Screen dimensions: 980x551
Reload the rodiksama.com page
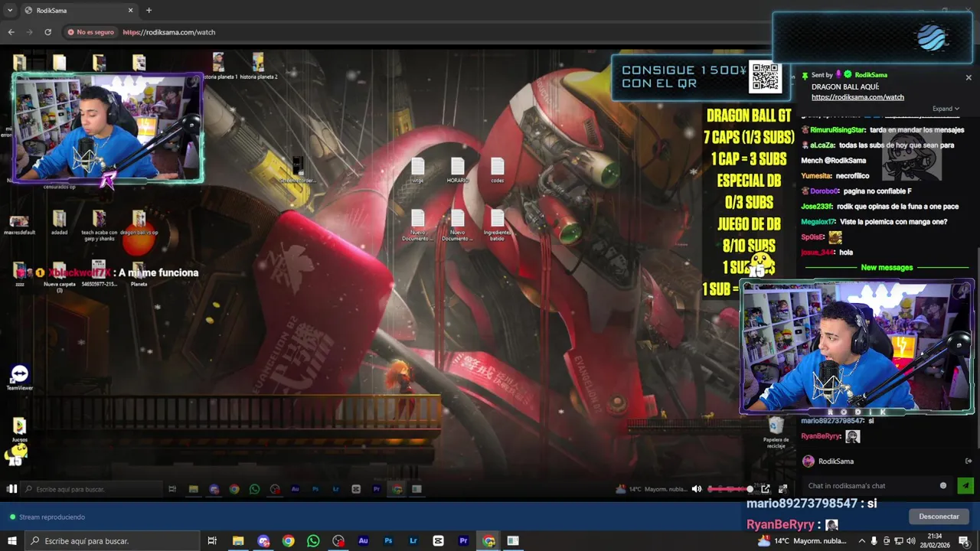(x=47, y=32)
